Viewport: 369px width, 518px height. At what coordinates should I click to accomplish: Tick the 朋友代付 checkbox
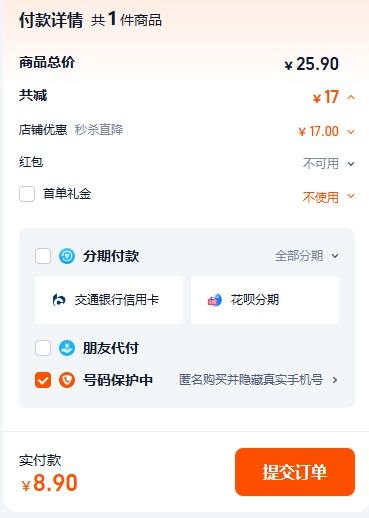43,348
